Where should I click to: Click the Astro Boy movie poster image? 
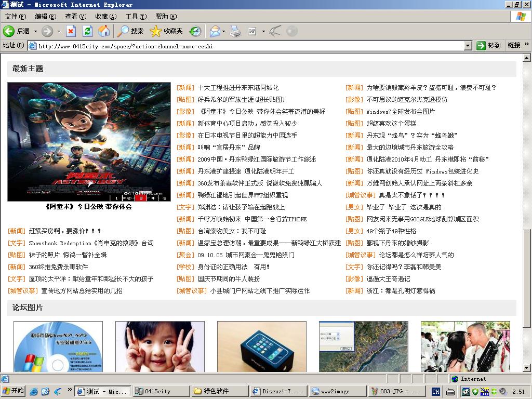89,142
